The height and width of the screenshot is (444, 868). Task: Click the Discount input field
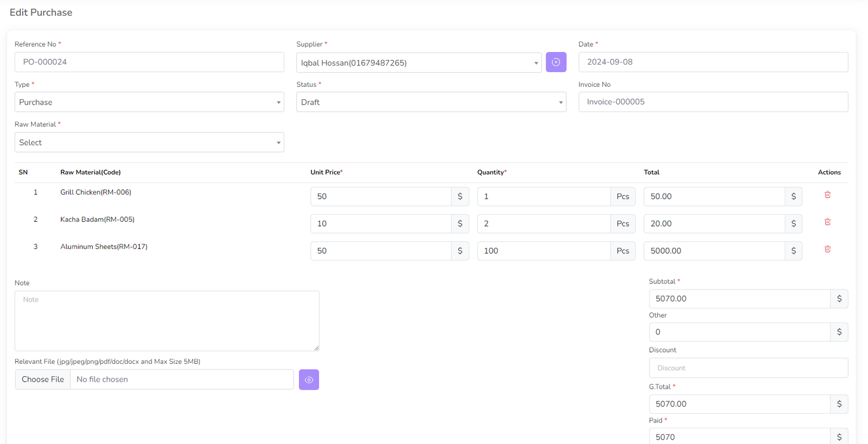(748, 368)
